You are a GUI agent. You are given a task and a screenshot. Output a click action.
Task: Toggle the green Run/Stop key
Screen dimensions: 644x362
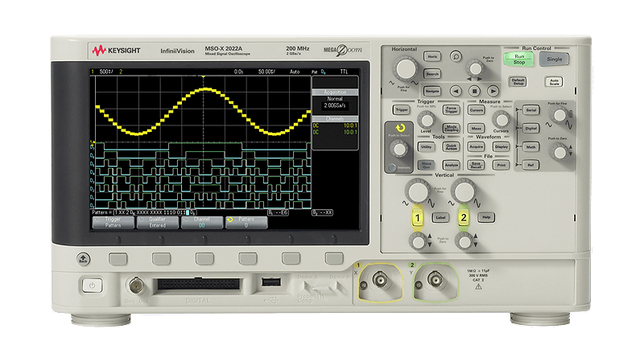518,59
